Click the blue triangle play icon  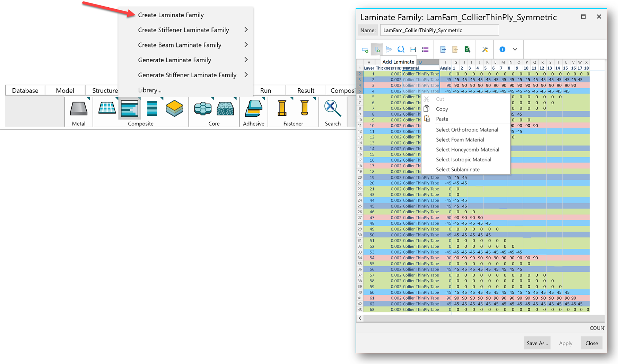pos(389,50)
